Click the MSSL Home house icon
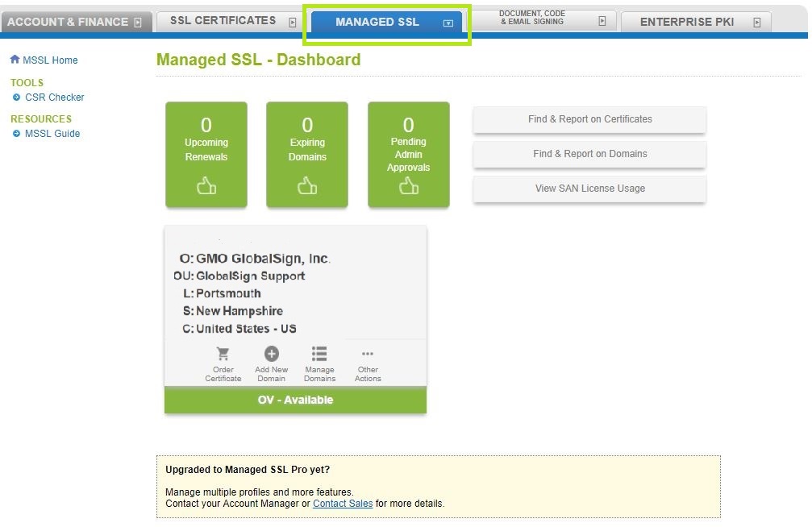This screenshot has width=812, height=527. [14, 59]
